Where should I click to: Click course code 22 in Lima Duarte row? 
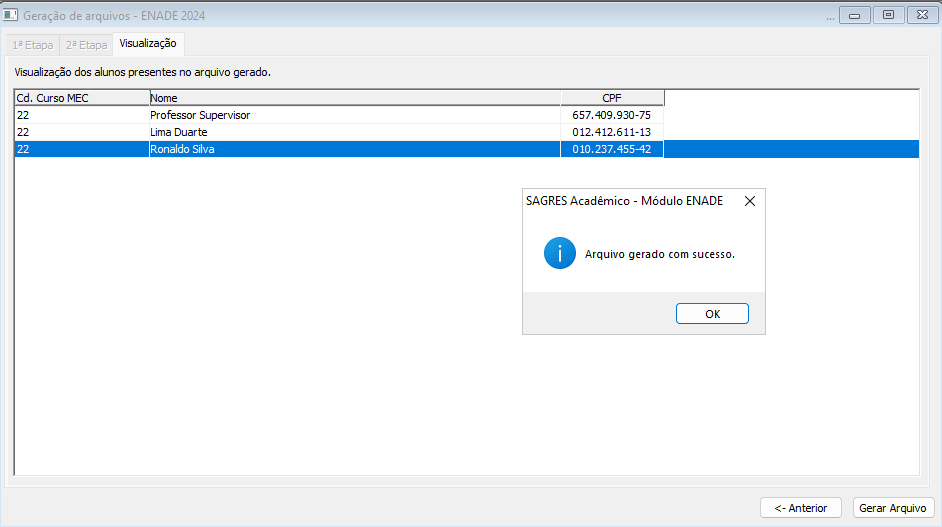[82, 132]
